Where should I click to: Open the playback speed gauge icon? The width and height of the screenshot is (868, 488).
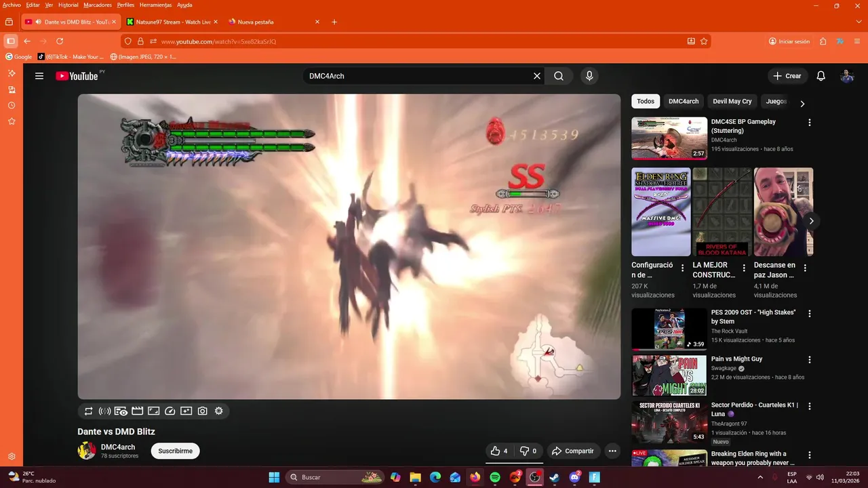(170, 411)
